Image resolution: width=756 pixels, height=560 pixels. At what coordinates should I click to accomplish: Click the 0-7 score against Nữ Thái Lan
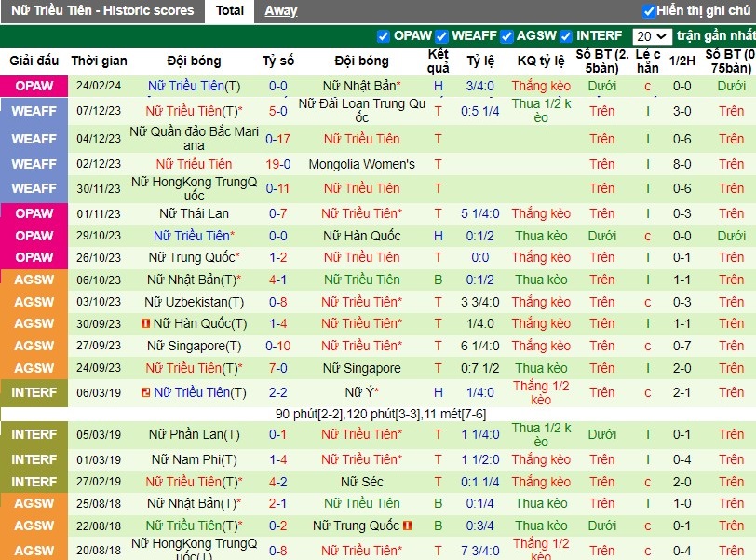tap(277, 213)
